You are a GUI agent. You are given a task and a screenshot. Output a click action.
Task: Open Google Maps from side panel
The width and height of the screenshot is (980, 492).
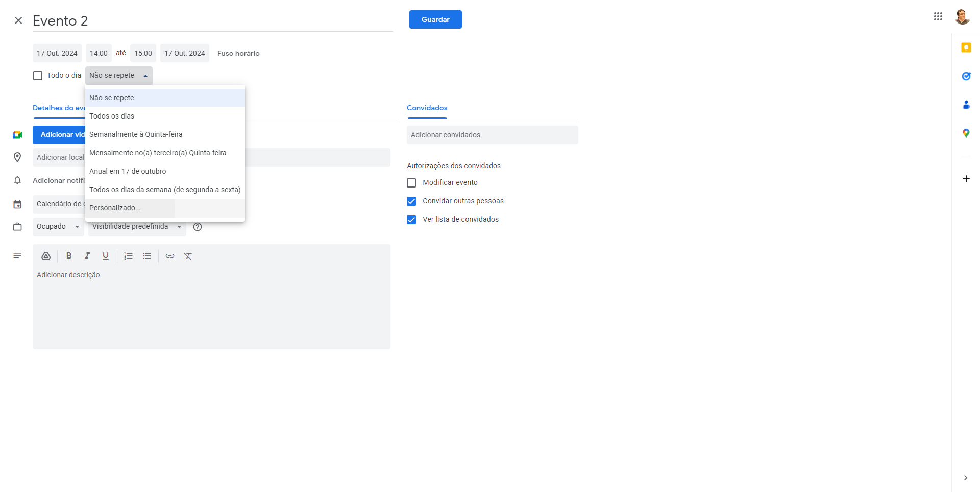[x=966, y=133]
